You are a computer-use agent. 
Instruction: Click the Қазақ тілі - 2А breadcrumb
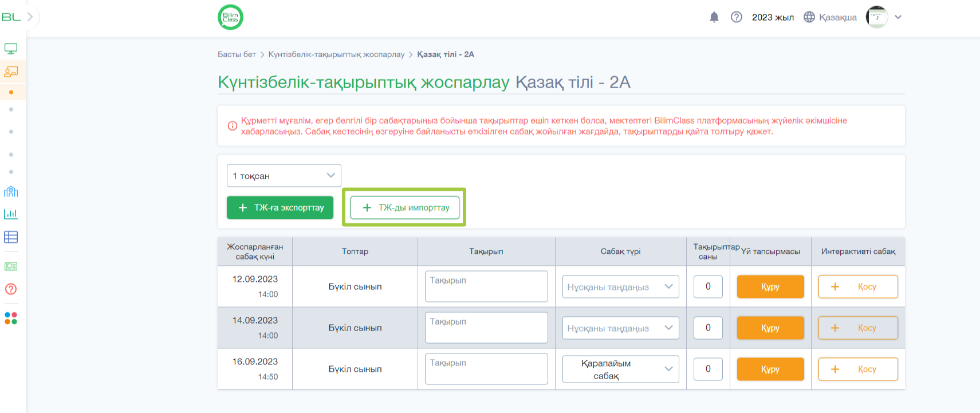(x=446, y=54)
